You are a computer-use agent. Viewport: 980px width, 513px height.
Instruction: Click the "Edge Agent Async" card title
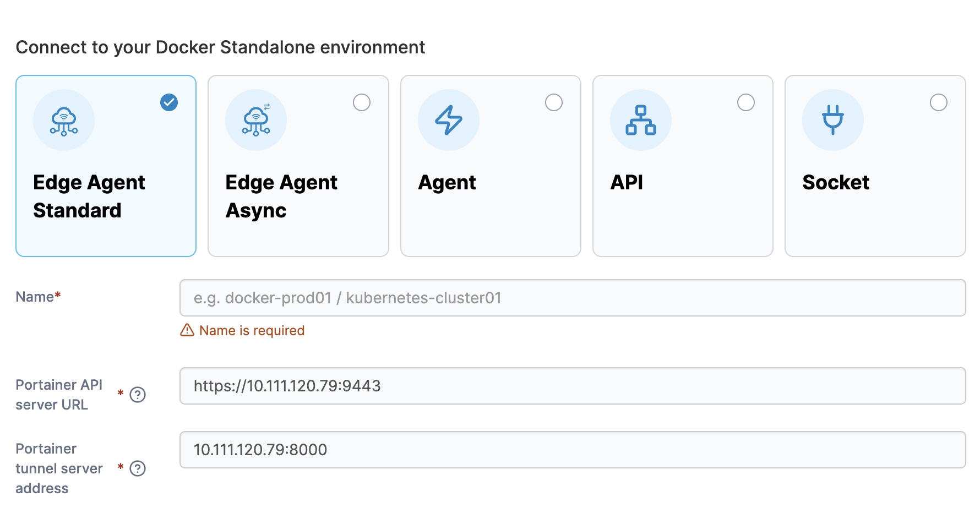(x=281, y=197)
